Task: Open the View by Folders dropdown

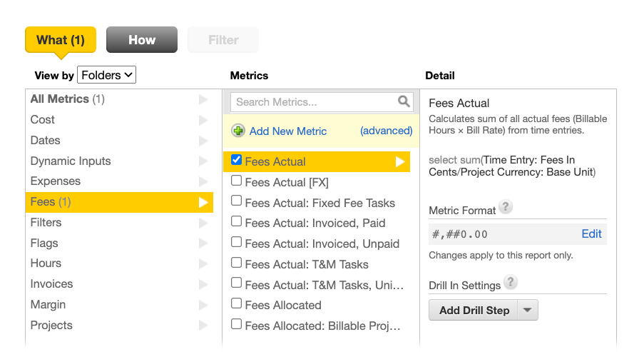Action: pos(107,75)
